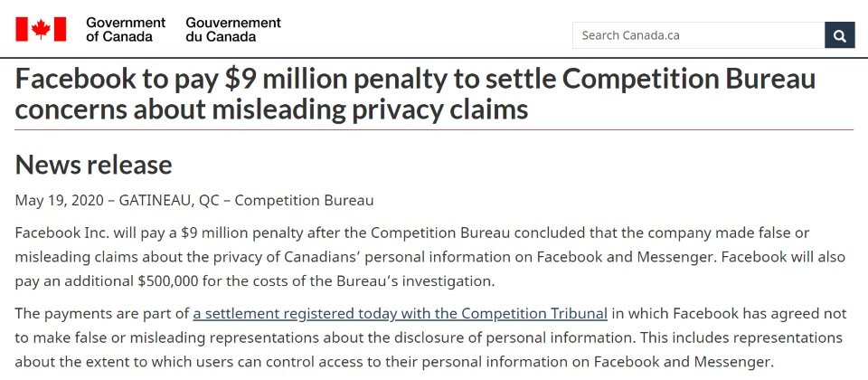Screen dimensions: 868x380
Task: Click the magnifying glass search button
Action: tap(839, 35)
